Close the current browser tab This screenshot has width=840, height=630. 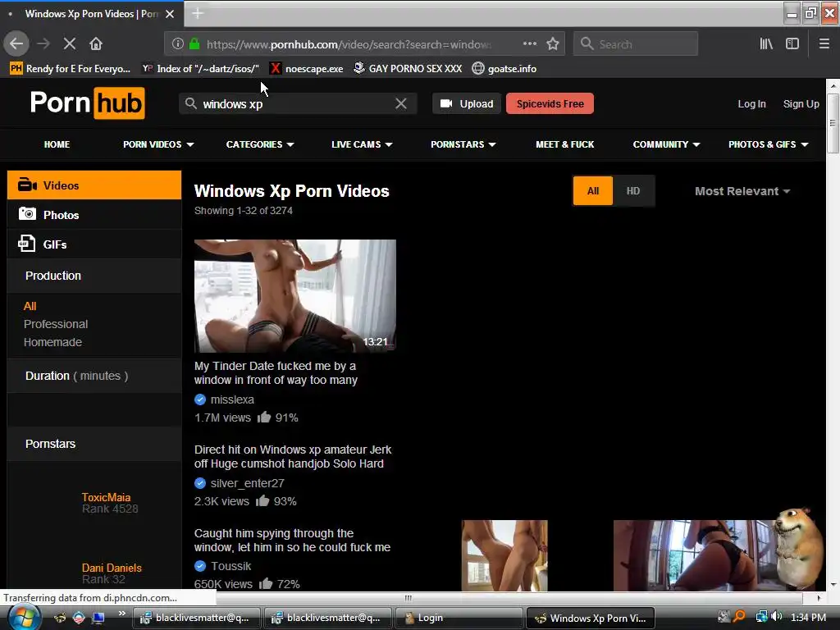pos(170,14)
